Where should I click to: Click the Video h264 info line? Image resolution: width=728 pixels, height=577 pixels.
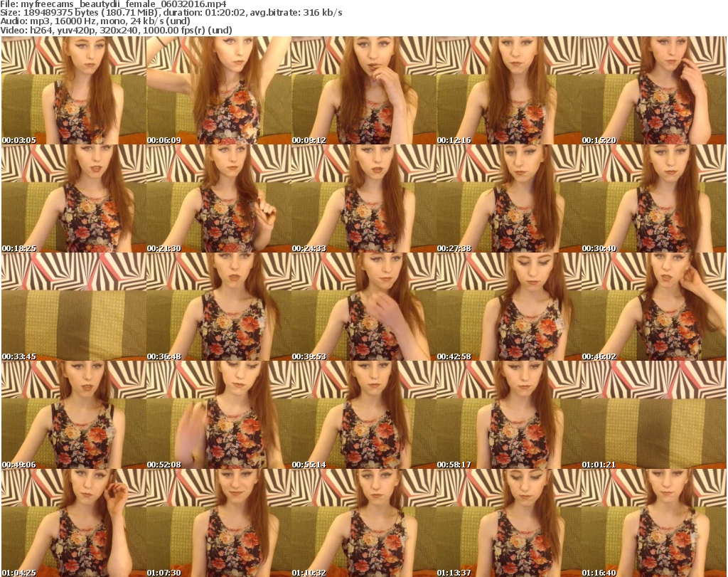coord(116,30)
